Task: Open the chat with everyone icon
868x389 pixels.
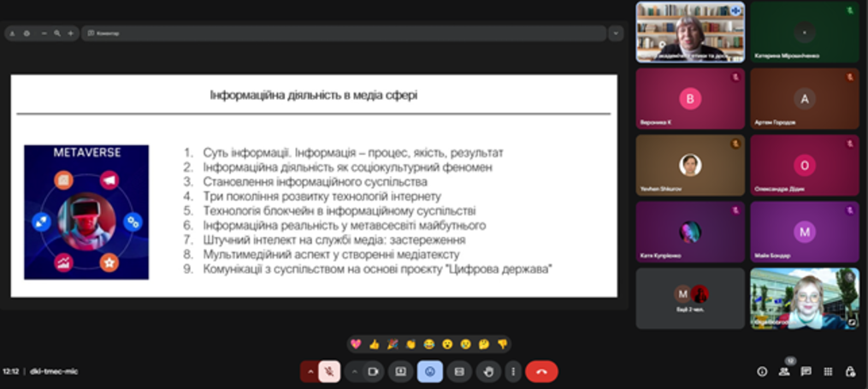Action: point(806,372)
